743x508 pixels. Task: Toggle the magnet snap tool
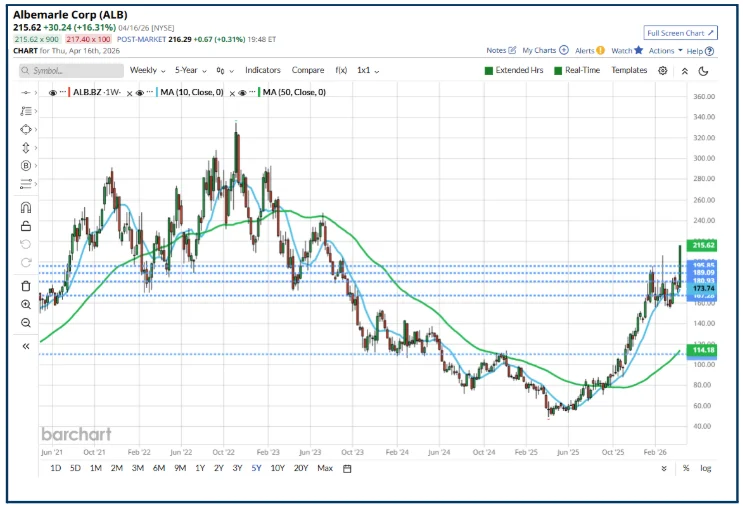pyautogui.click(x=26, y=208)
